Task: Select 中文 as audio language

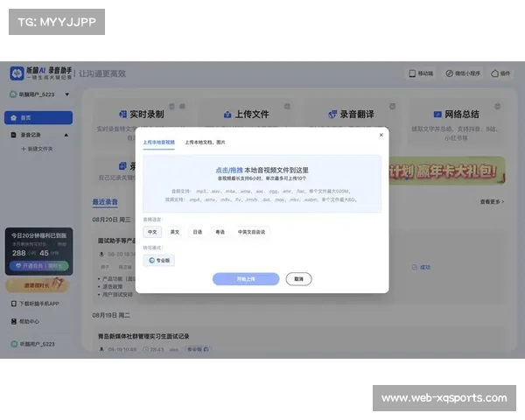Action: [x=153, y=232]
